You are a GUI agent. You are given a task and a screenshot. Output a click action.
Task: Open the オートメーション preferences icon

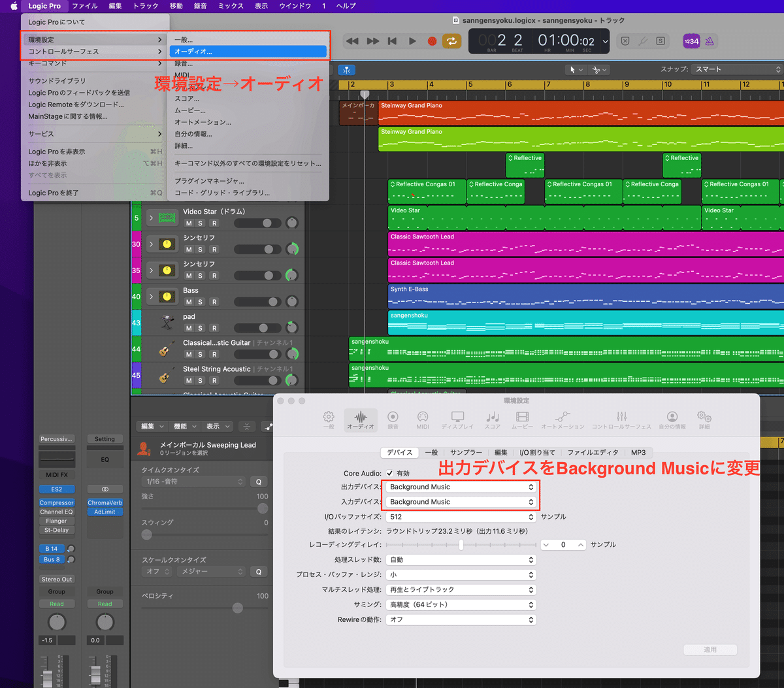[x=563, y=419]
